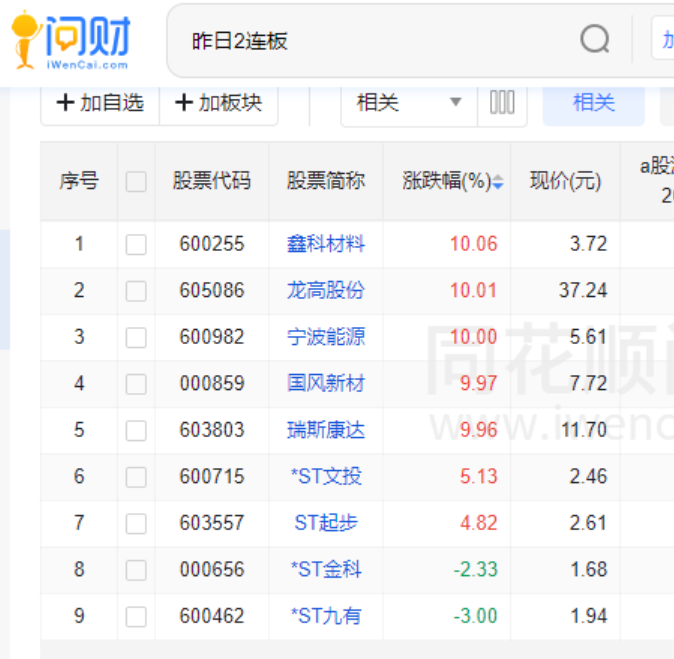Open stock link *ST金科
This screenshot has width=674, height=659.
pyautogui.click(x=326, y=569)
